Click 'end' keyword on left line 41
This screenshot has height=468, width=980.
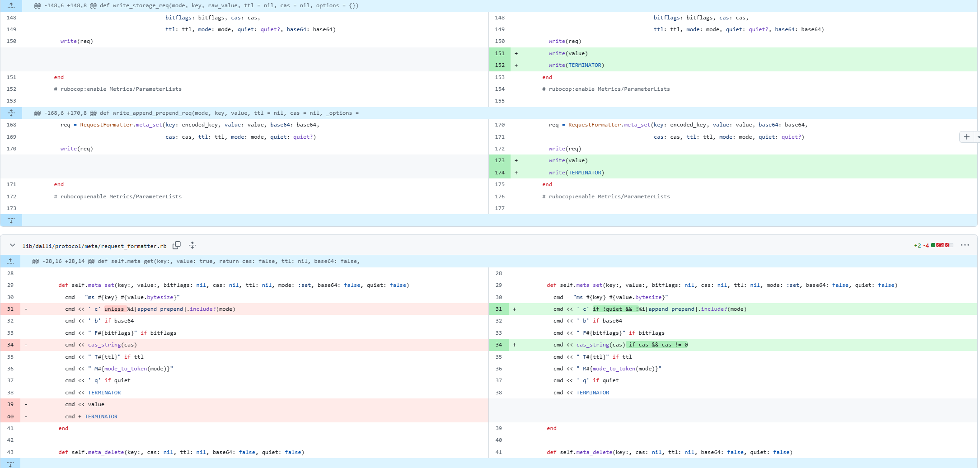pyautogui.click(x=63, y=428)
